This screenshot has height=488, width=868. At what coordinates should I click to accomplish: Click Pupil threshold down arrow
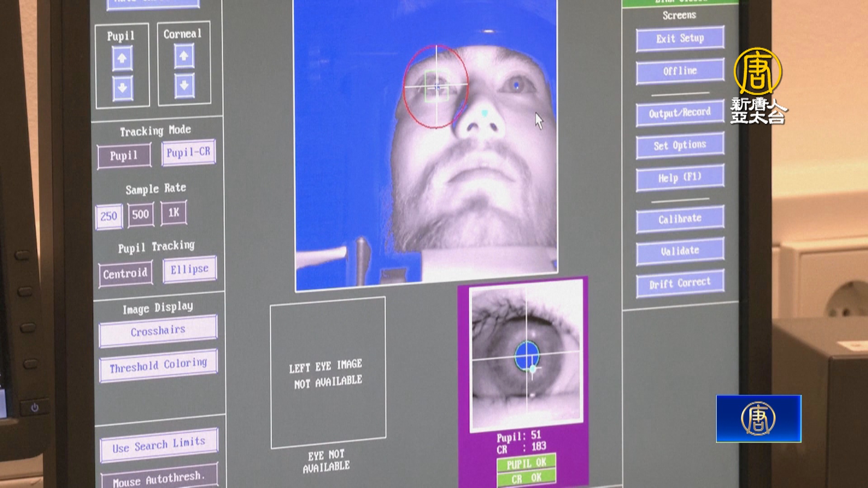[122, 88]
